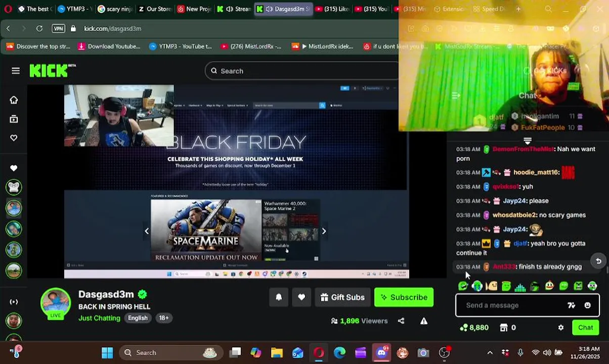Click the Gift Subs button
Screen dimensions: 609x364
342,297
